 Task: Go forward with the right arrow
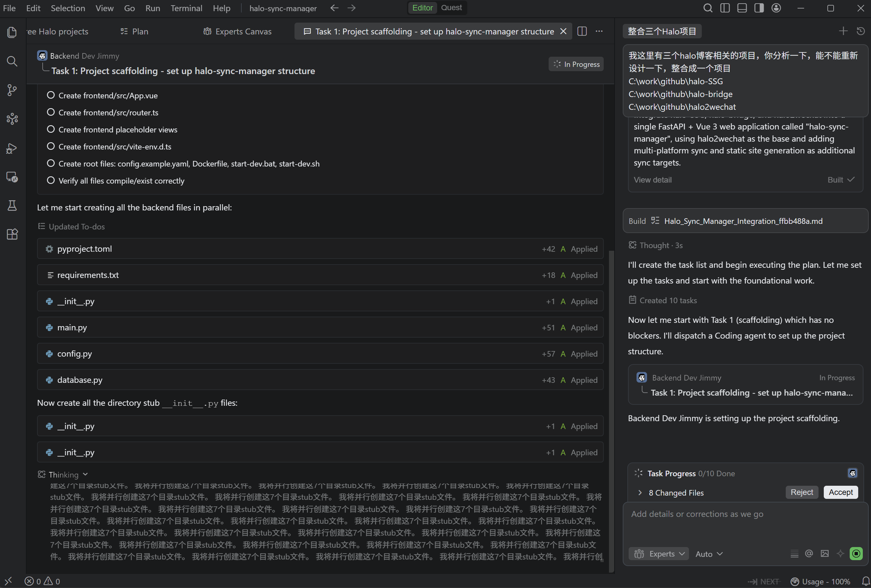point(352,8)
